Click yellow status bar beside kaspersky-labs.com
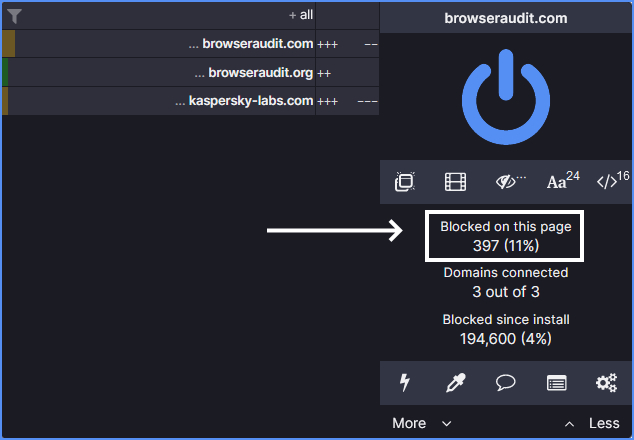 click(x=5, y=101)
